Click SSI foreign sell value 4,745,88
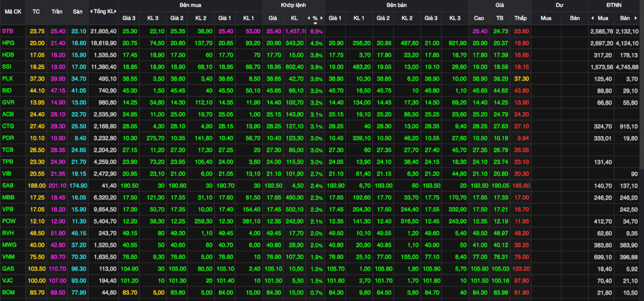Image resolution: width=644 pixels, height=301 pixels. click(x=627, y=67)
